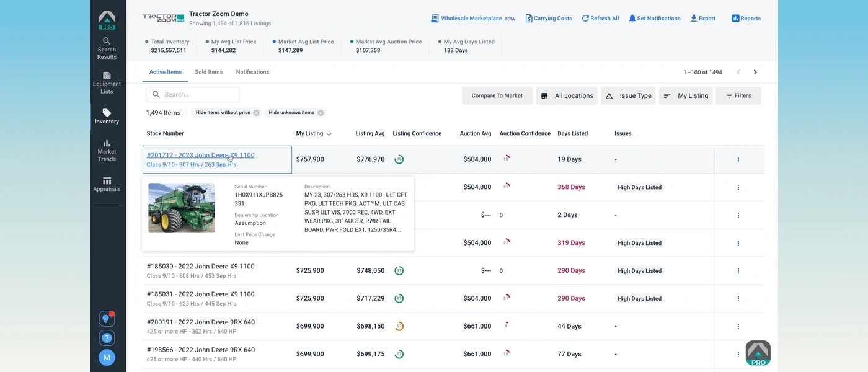Viewport: 868px width, 372px height.
Task: Open Reports
Action: click(746, 19)
